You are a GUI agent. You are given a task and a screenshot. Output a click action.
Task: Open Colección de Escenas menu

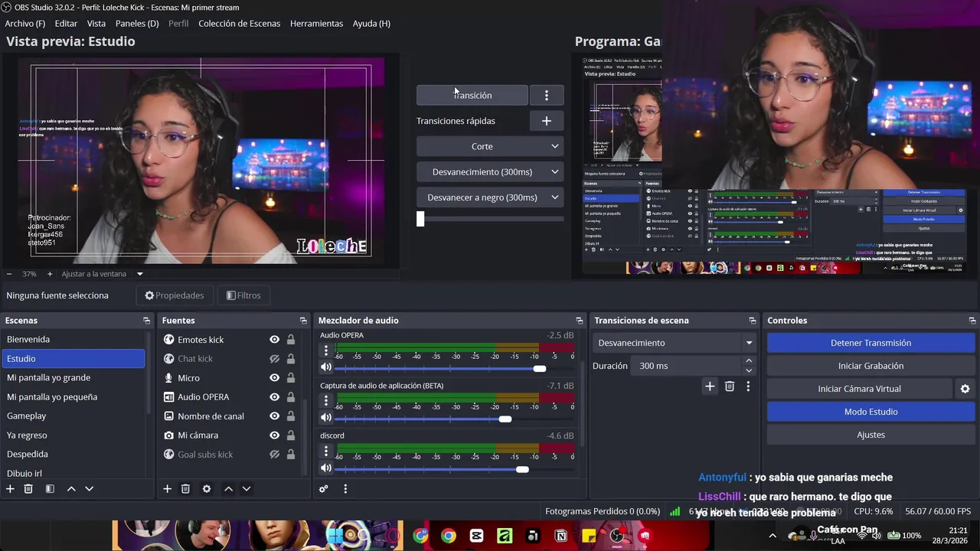[x=240, y=24]
